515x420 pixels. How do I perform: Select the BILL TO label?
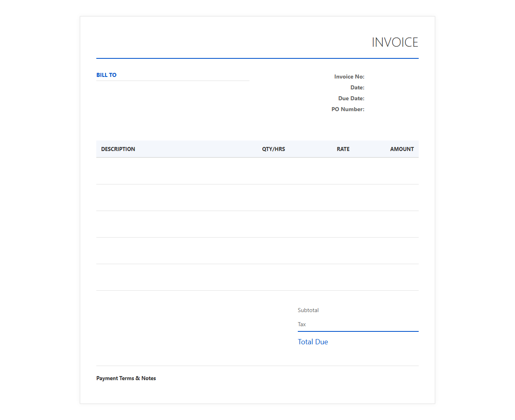tap(106, 75)
